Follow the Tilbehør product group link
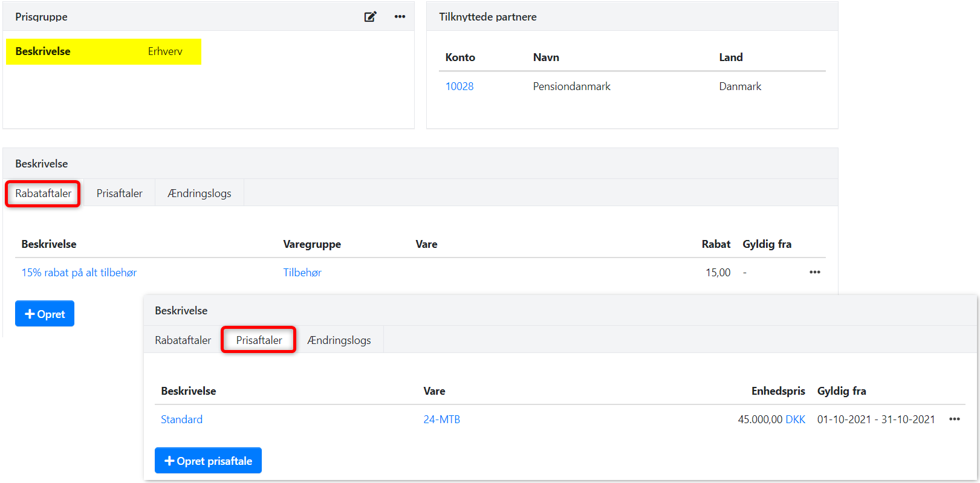The image size is (980, 483). [x=302, y=273]
